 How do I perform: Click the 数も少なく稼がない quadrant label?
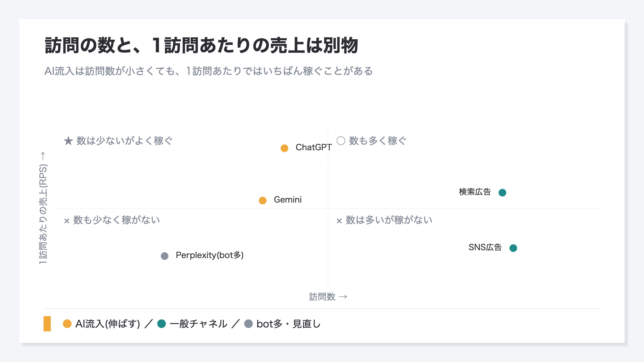pos(117,220)
